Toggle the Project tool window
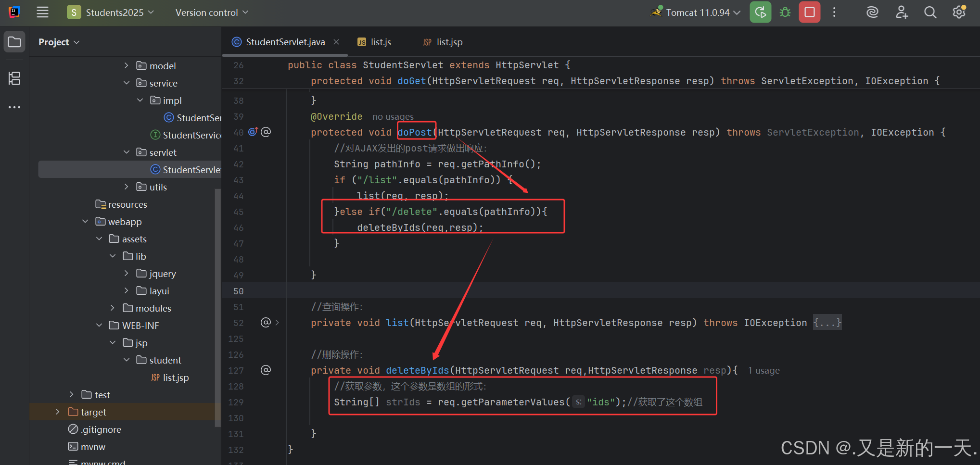The image size is (980, 465). point(14,42)
